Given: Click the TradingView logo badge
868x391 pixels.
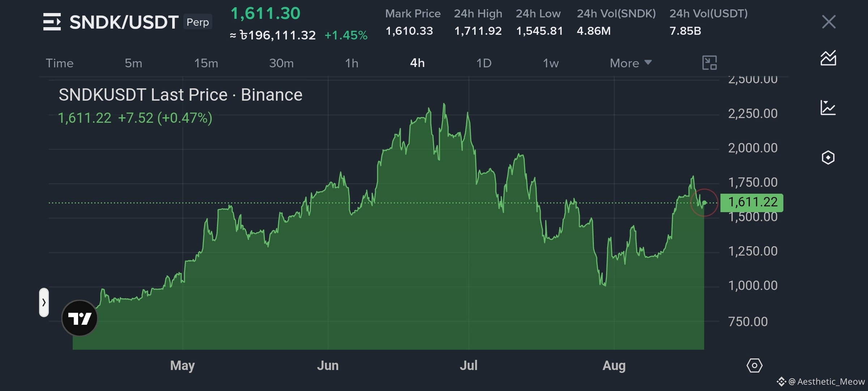Looking at the screenshot, I should pos(80,318).
